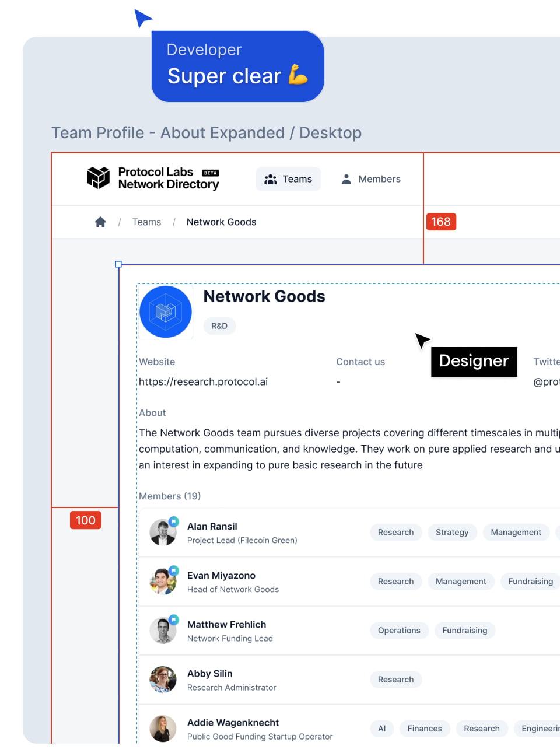Click the black Designer cursor label
560x753 pixels.
click(x=474, y=361)
